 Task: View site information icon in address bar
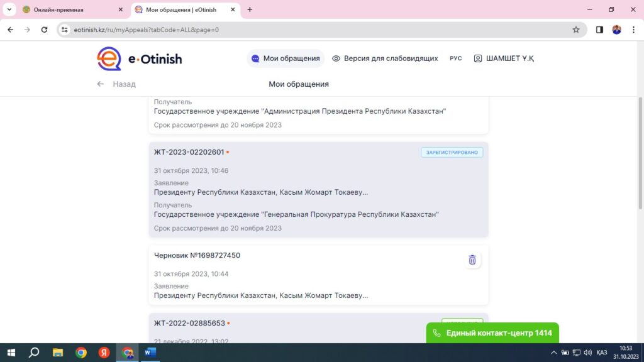click(x=64, y=30)
